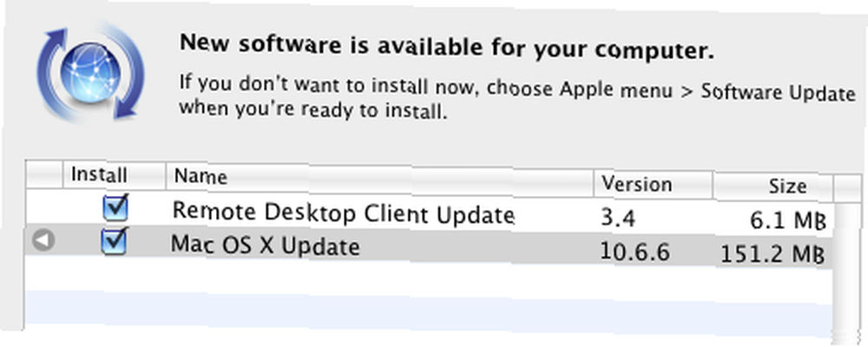
Task: Click the 151.2 MB size cell
Action: [x=773, y=255]
